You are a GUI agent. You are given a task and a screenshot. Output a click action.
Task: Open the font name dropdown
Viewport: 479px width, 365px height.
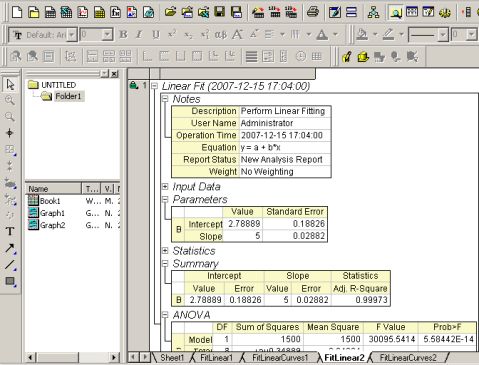coord(71,35)
